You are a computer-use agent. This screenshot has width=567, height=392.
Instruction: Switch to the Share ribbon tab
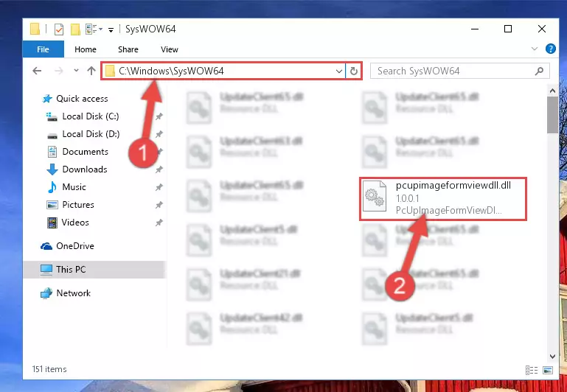pos(128,49)
